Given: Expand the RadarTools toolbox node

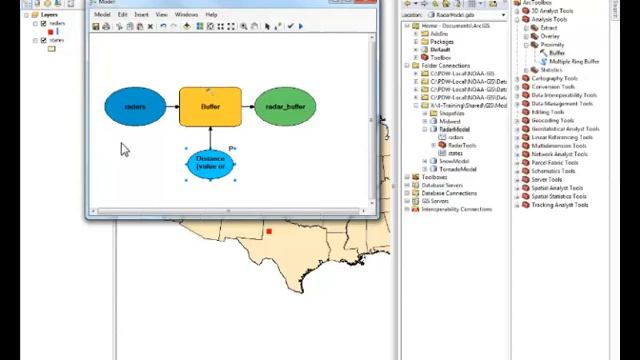Looking at the screenshot, I should pos(433,145).
